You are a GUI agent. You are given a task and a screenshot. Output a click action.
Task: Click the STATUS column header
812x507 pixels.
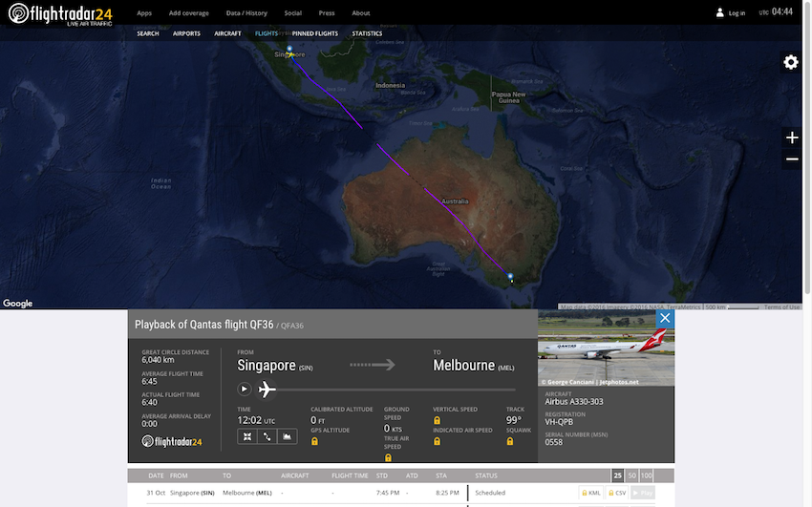(485, 475)
